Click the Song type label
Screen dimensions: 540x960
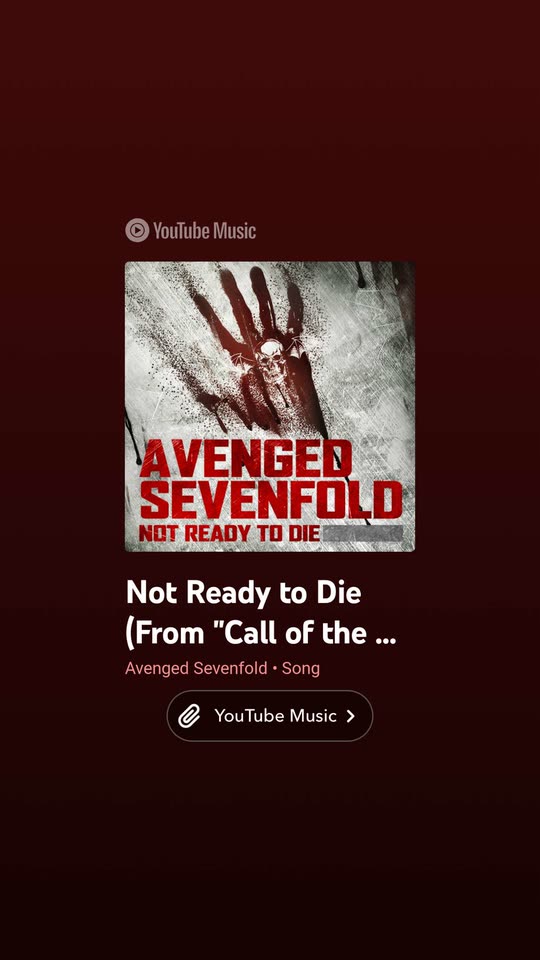[x=301, y=668]
